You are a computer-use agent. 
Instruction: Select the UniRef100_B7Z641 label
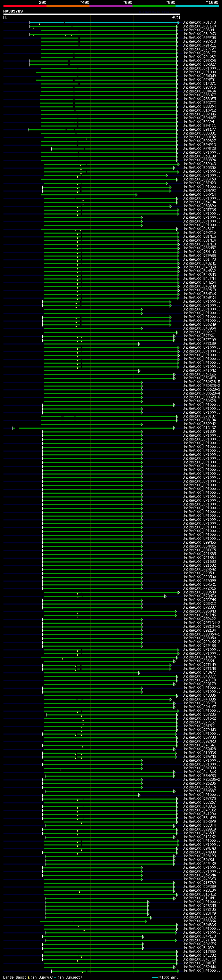click(199, 336)
